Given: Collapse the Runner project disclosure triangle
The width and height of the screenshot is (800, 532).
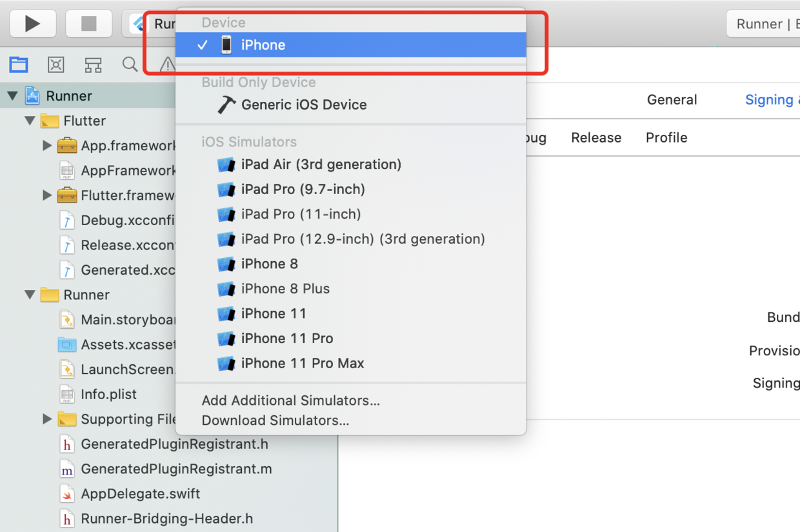Looking at the screenshot, I should click(x=12, y=96).
